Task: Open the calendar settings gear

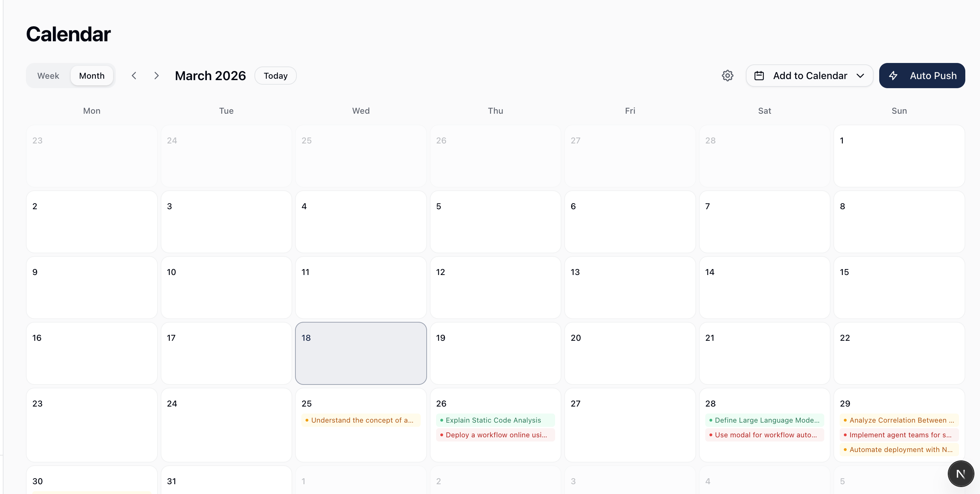Action: tap(727, 75)
